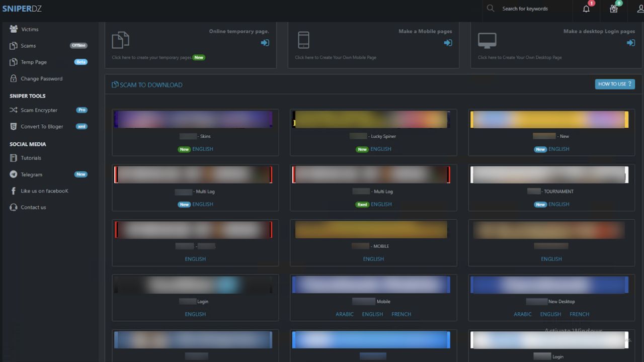Click the Telegram paper-plane icon
Screen dimensions: 644x362
pyautogui.click(x=14, y=174)
